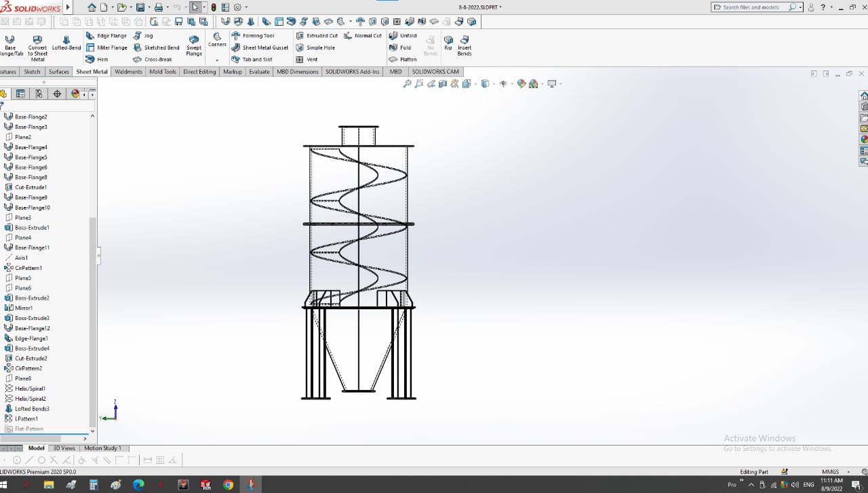Open the DimXpertManager panel tab
Image resolution: width=868 pixels, height=493 pixels.
(57, 94)
